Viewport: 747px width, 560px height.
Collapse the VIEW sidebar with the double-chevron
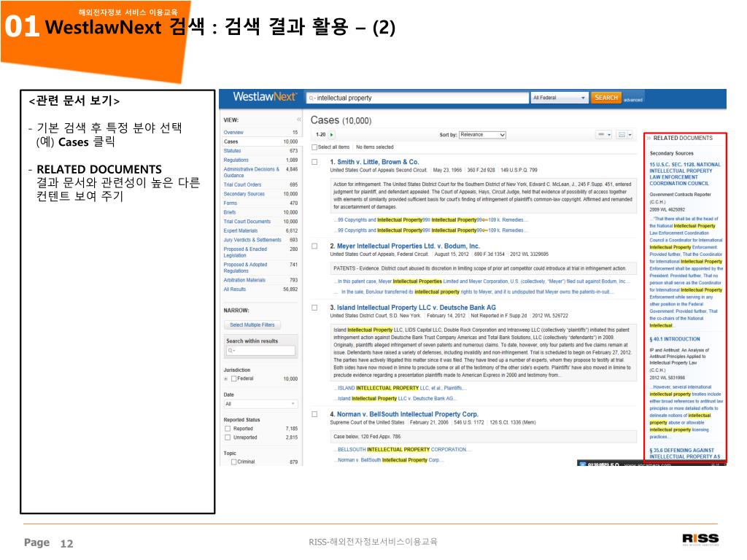(298, 120)
